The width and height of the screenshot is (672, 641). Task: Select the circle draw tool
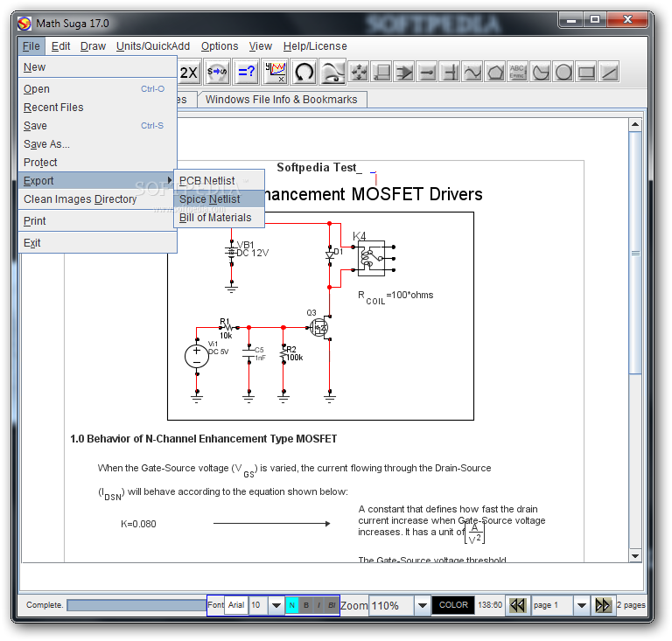click(x=563, y=72)
